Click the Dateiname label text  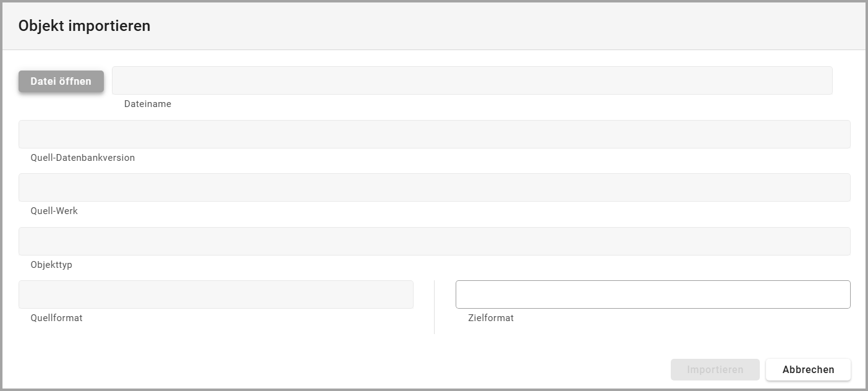pos(148,104)
